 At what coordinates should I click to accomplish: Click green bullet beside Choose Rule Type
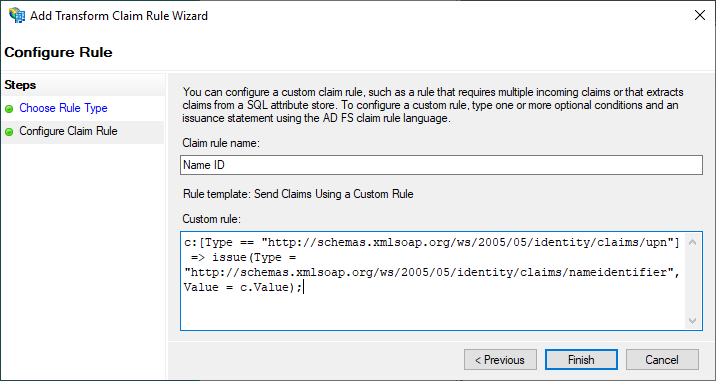9,109
